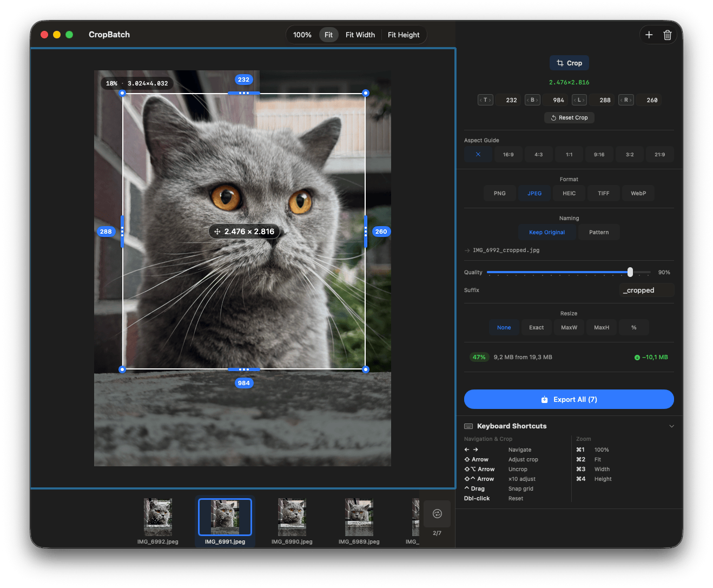Viewport: 713px width, 588px height.
Task: Set resize mode to None
Action: coord(504,327)
